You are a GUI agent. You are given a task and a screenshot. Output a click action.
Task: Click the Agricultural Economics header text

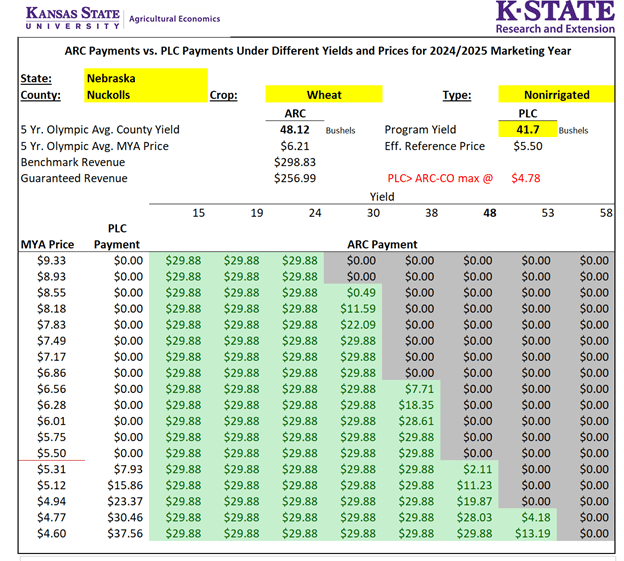pos(175,19)
